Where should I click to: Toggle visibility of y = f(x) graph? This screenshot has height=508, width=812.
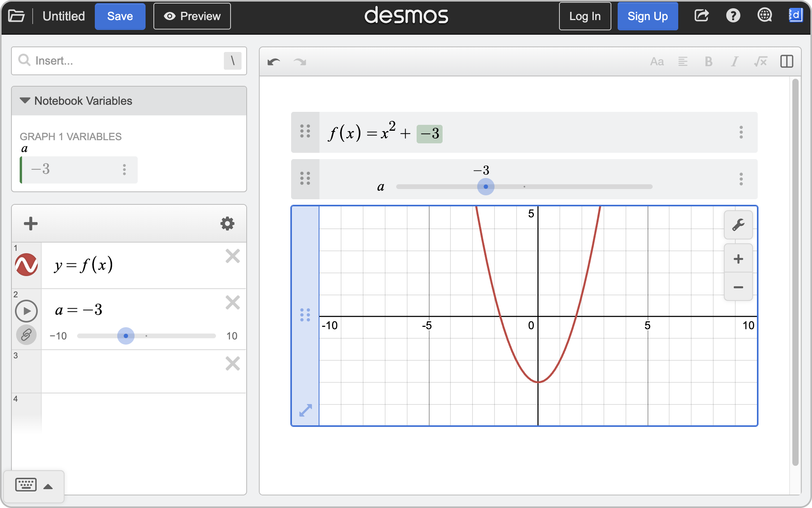[x=26, y=265]
